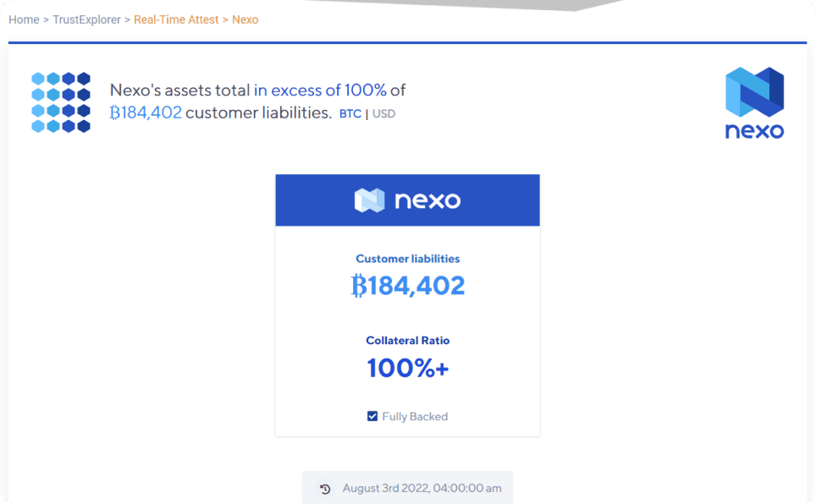
Task: Open the August 3rd 2022 timestamp selector
Action: tap(422, 489)
